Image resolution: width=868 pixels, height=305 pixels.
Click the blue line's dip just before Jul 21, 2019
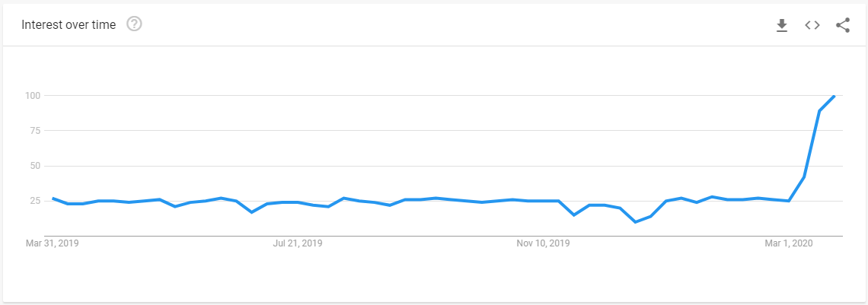tap(252, 212)
